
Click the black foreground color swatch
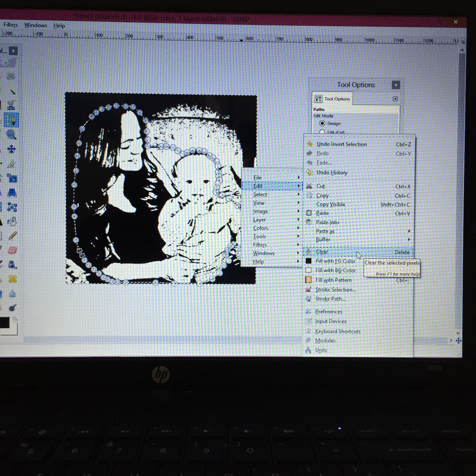tap(4, 323)
